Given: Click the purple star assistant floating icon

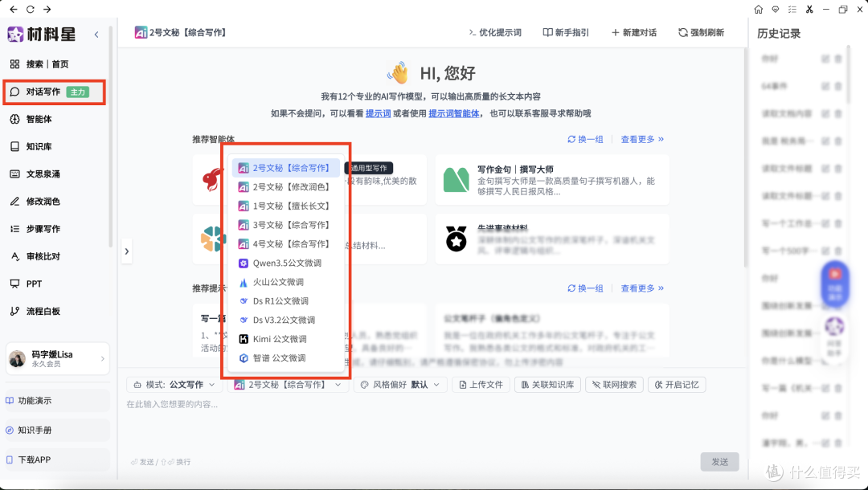Looking at the screenshot, I should point(835,327).
